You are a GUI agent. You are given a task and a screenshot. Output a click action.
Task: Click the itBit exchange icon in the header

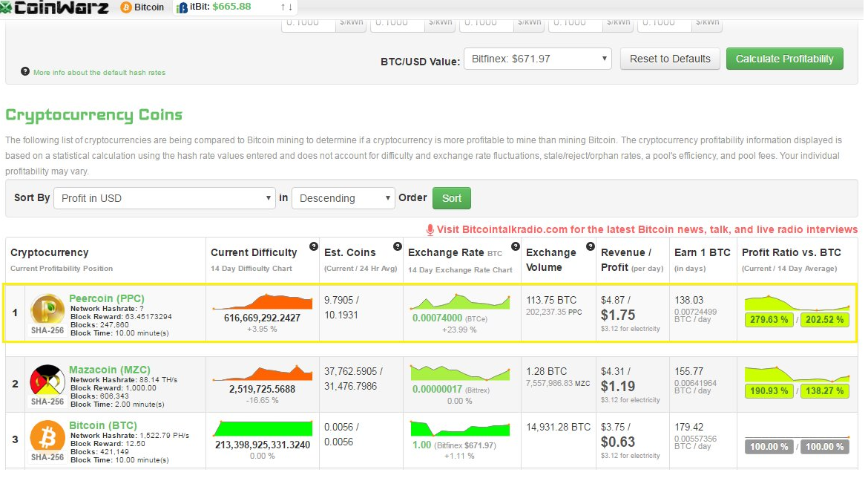pos(182,7)
